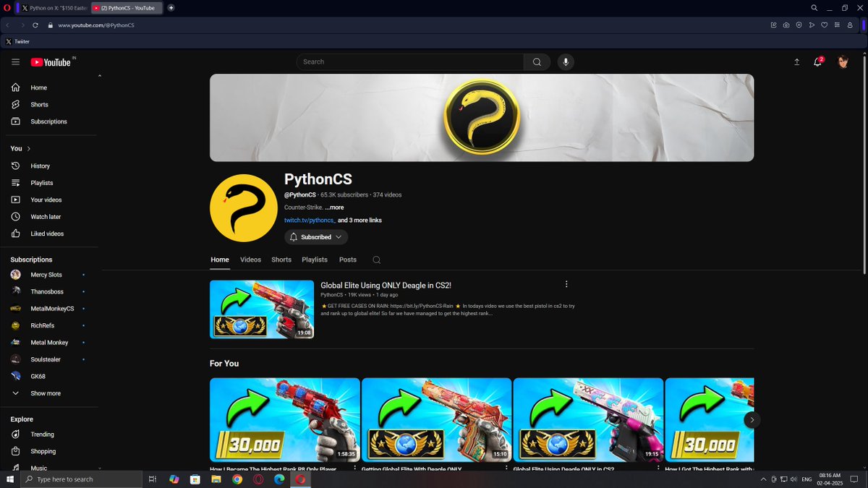This screenshot has height=488, width=868.
Task: Select the channel Home tab
Action: [220, 260]
